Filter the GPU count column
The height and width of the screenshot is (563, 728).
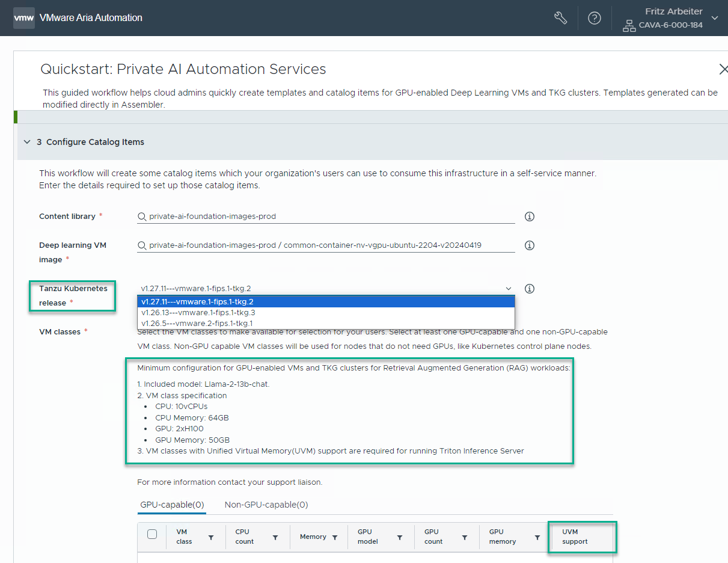(465, 538)
